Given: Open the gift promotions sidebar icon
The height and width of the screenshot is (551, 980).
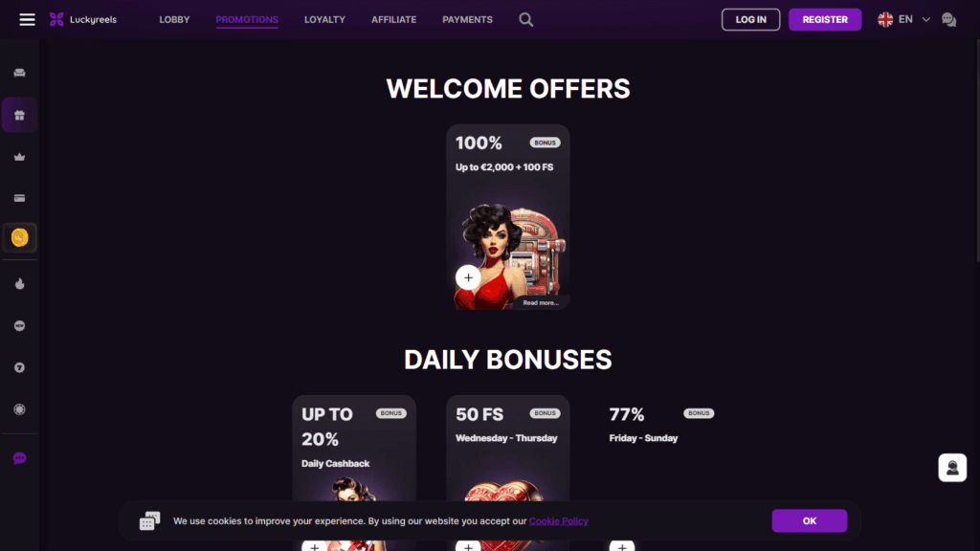Looking at the screenshot, I should (x=19, y=115).
